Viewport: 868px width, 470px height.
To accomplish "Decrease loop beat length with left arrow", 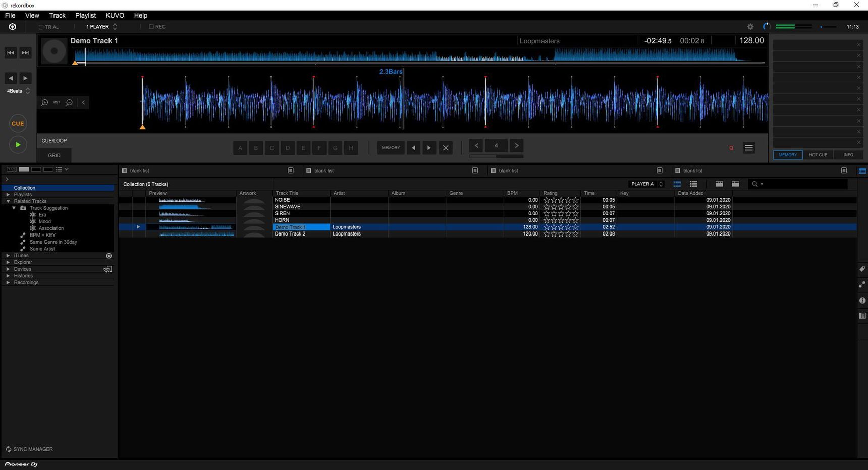I will (476, 145).
